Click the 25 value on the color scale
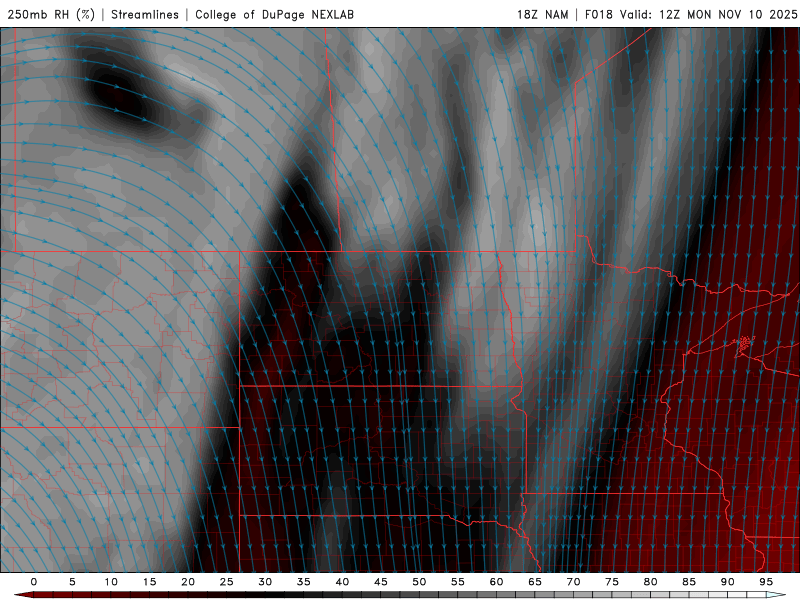Image resolution: width=800 pixels, height=600 pixels. coord(227,582)
